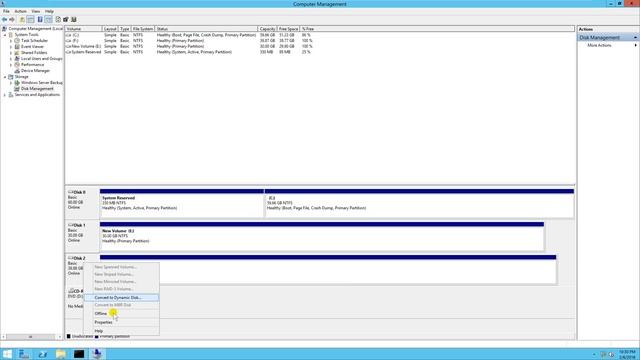640x360 pixels.
Task: Expand the Local Users and Groups node
Action: [11, 59]
